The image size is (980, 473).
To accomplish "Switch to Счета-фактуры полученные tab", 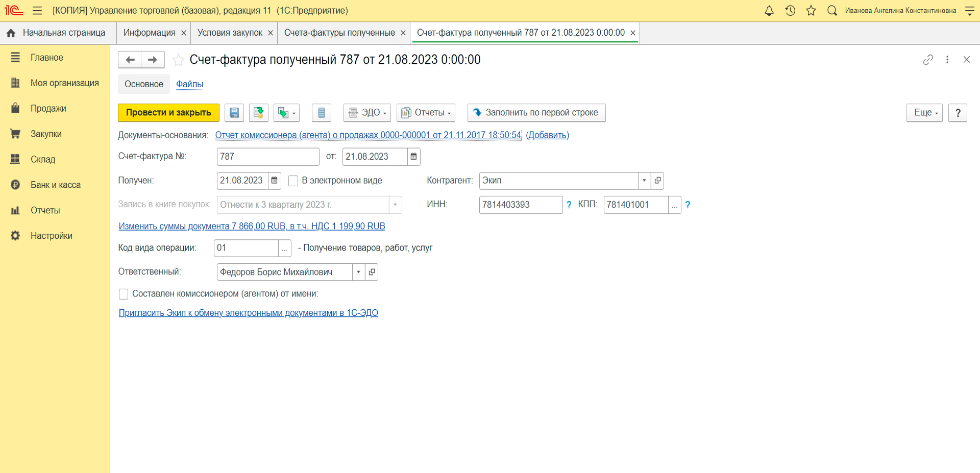I will pos(339,33).
